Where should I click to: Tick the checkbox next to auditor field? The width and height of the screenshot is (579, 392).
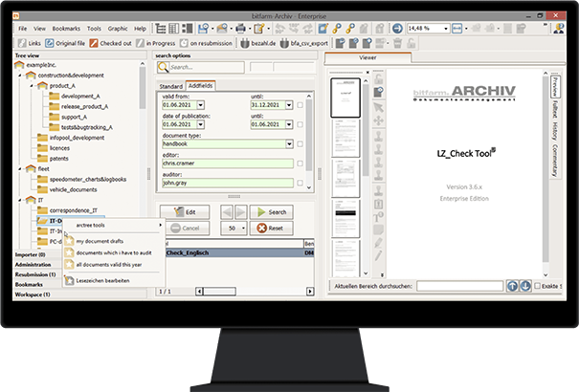coord(300,183)
